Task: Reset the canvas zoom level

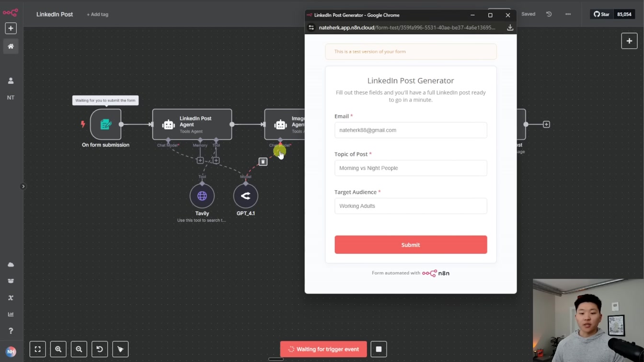Action: point(100,349)
